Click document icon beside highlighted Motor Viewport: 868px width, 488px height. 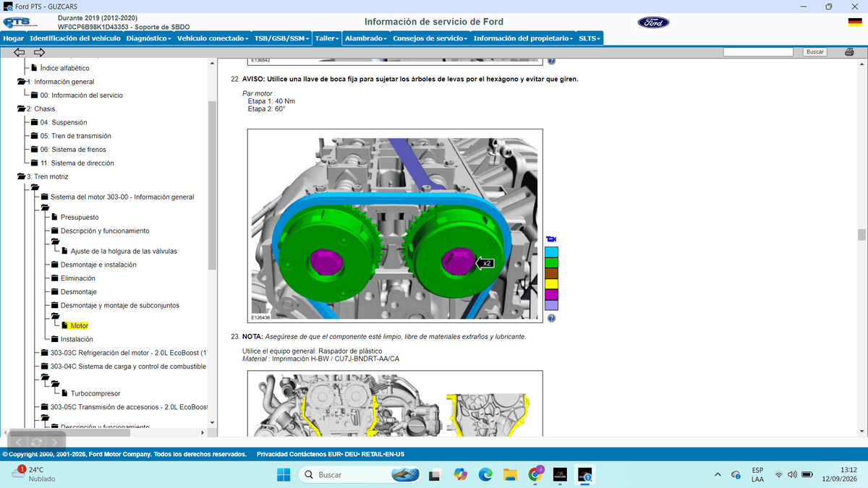pos(64,326)
